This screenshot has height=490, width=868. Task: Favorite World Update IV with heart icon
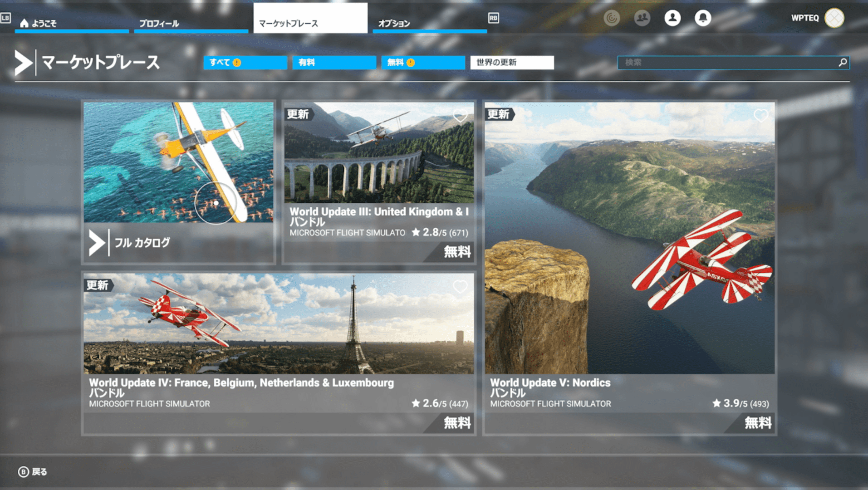[460, 287]
